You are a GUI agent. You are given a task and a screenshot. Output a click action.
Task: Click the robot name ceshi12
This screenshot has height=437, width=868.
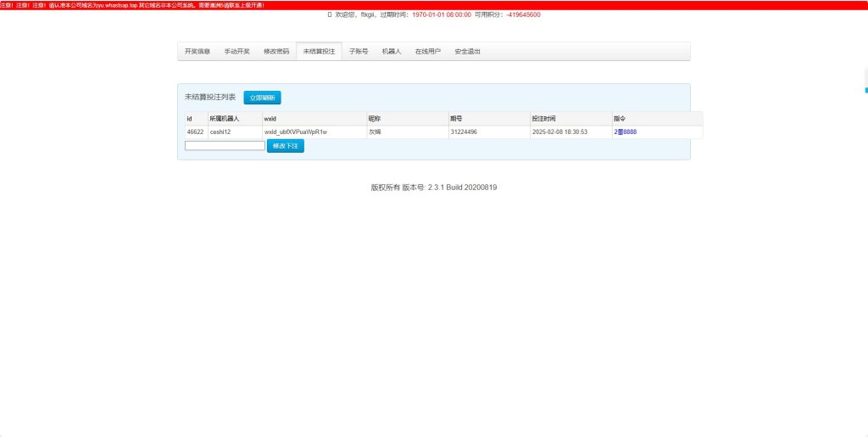click(x=220, y=132)
